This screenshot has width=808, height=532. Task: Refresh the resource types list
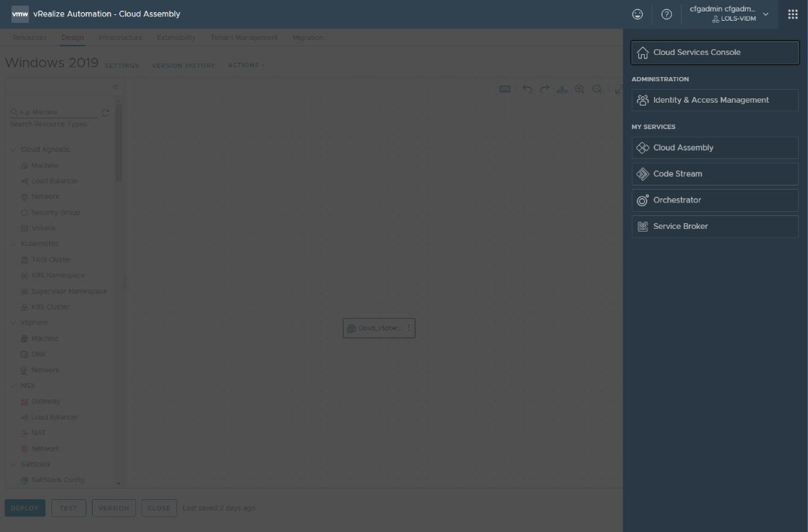point(105,113)
